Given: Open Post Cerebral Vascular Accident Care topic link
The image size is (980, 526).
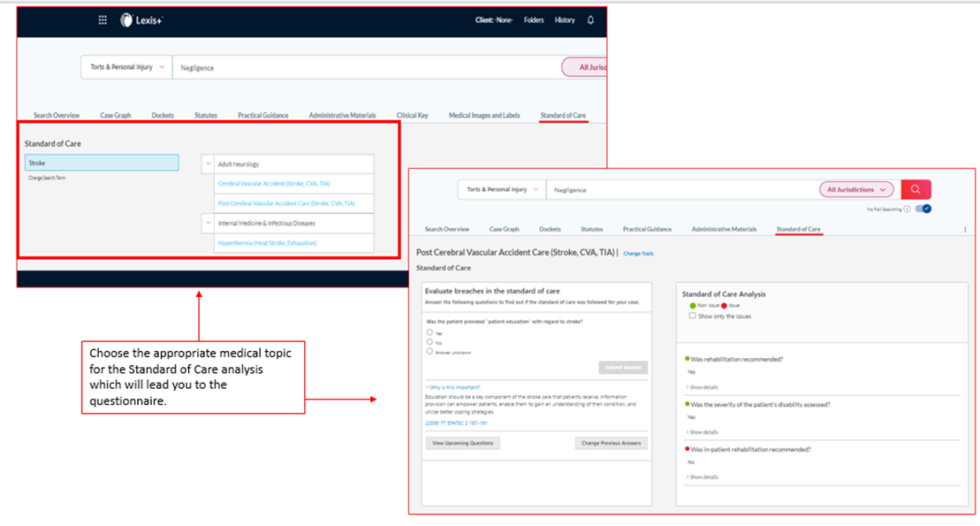Looking at the screenshot, I should (286, 203).
